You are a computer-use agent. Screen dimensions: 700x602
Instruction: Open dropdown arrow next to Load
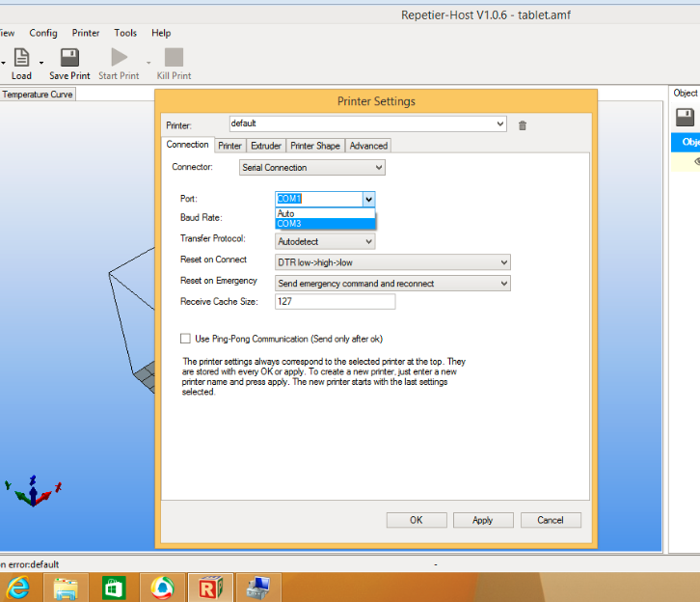tap(41, 63)
